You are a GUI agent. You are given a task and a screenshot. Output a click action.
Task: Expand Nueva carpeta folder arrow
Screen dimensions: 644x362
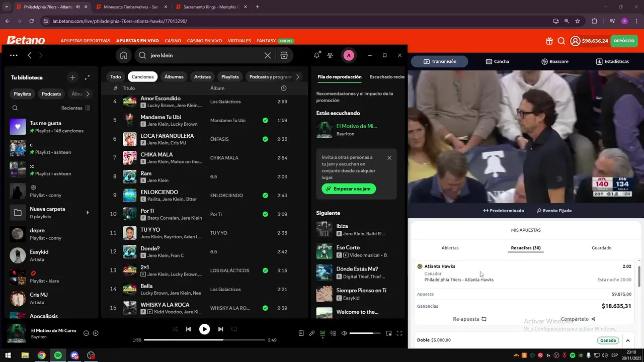pos(88,213)
